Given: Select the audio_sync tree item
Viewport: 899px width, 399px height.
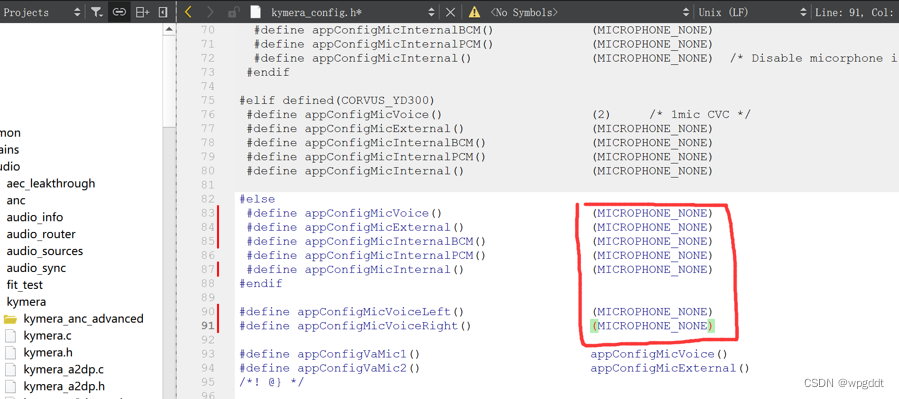Looking at the screenshot, I should tap(36, 268).
